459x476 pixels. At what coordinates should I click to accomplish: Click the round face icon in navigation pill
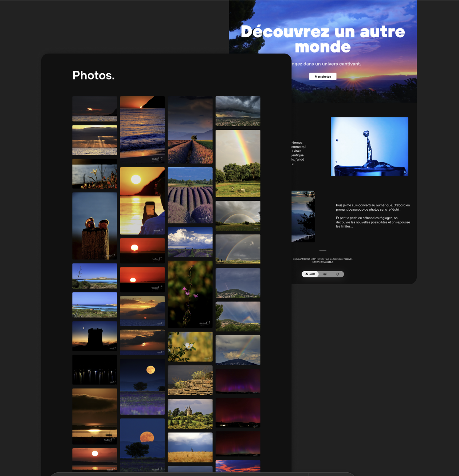(x=337, y=274)
